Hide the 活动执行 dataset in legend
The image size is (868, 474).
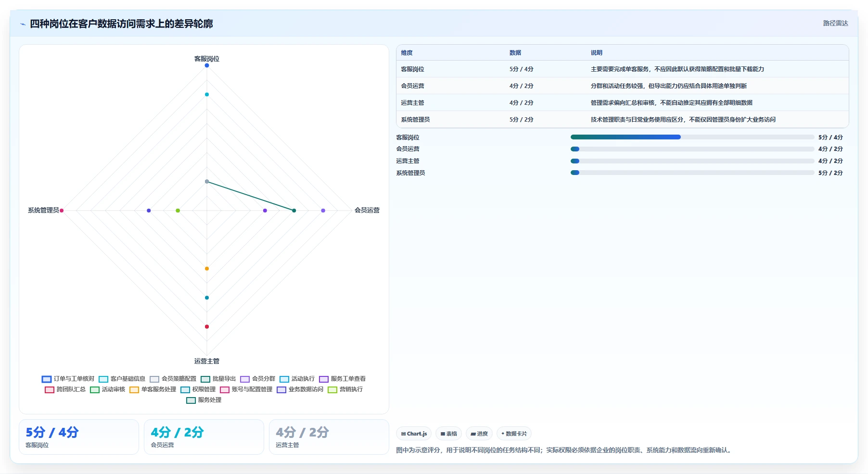pyautogui.click(x=297, y=379)
